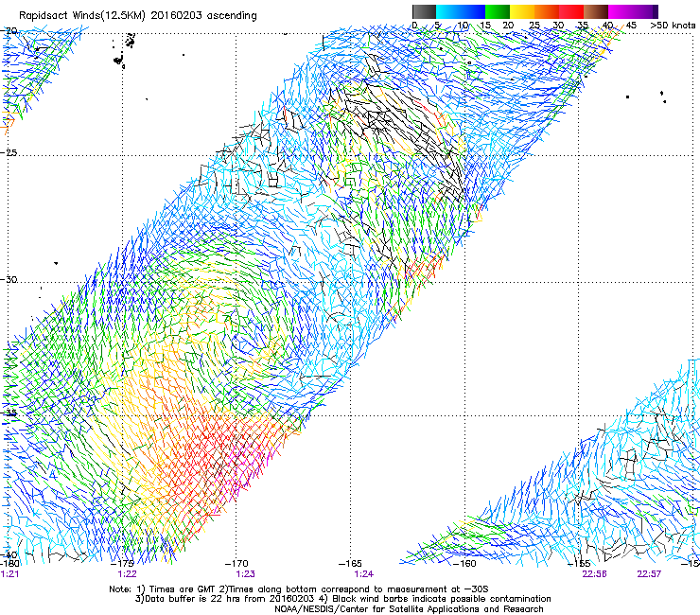Select the red 30-35 knots legend swatch

pyautogui.click(x=571, y=11)
